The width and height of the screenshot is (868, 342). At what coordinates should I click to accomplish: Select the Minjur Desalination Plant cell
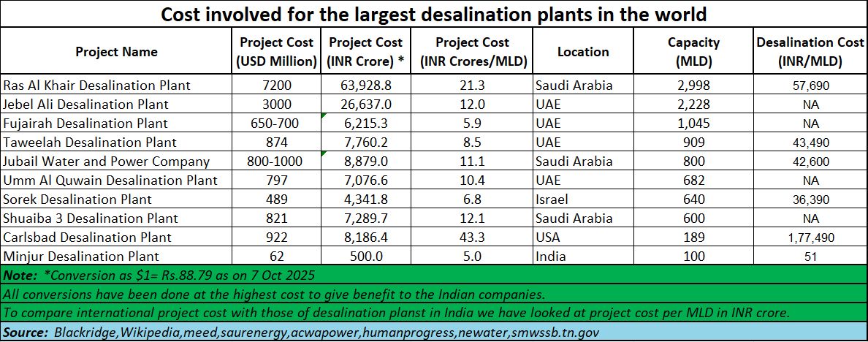tap(81, 256)
